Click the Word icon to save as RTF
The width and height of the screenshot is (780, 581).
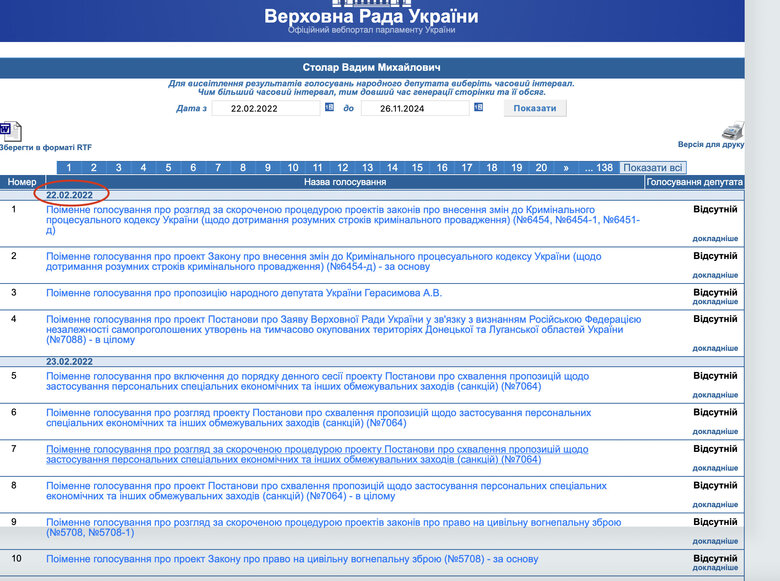click(8, 130)
